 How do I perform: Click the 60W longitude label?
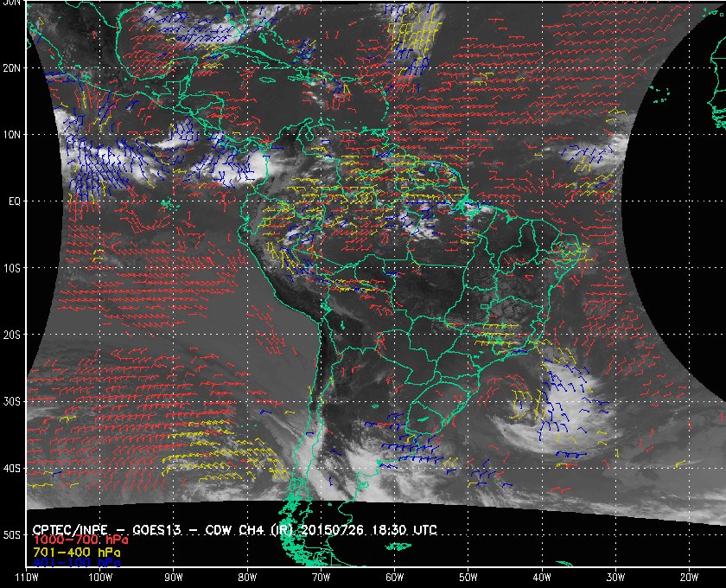[x=394, y=578]
